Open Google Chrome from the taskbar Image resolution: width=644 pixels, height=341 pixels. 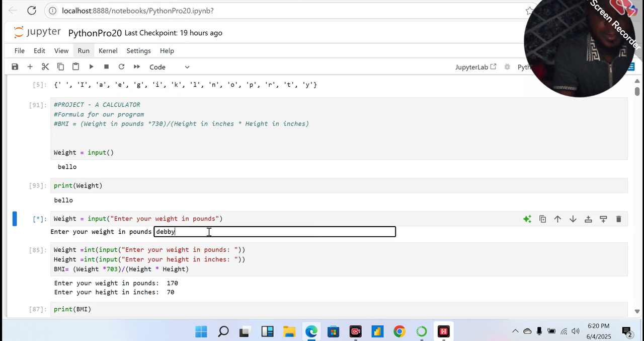tap(399, 331)
